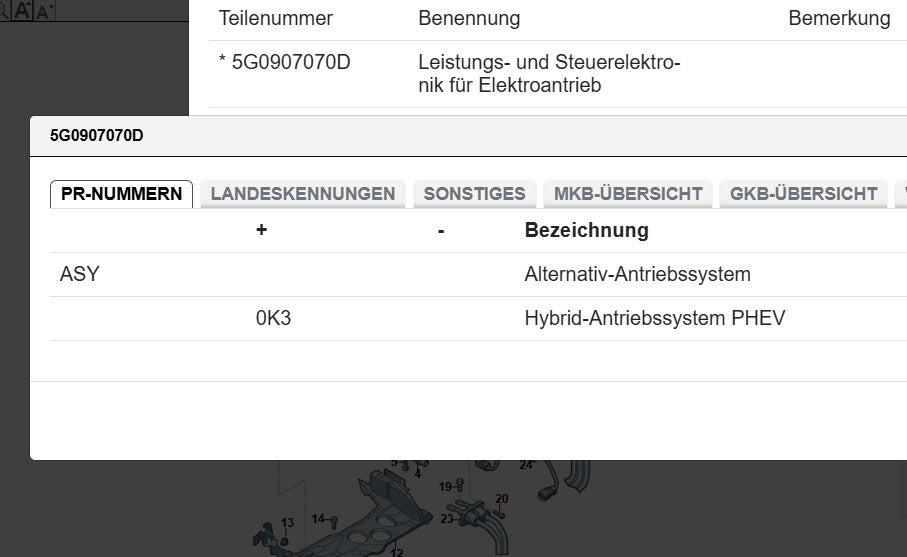The height and width of the screenshot is (557, 907).
Task: Show the GKB-ÜBERSICHT tab
Action: pos(803,194)
